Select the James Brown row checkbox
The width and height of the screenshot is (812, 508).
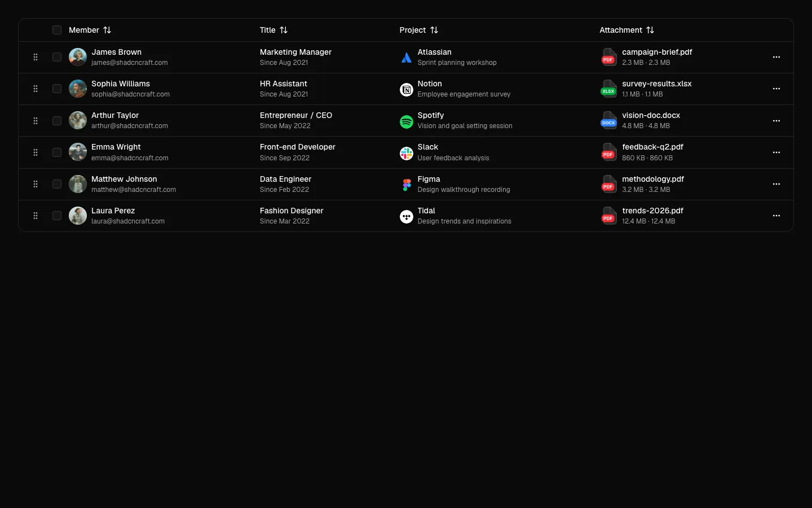click(57, 57)
